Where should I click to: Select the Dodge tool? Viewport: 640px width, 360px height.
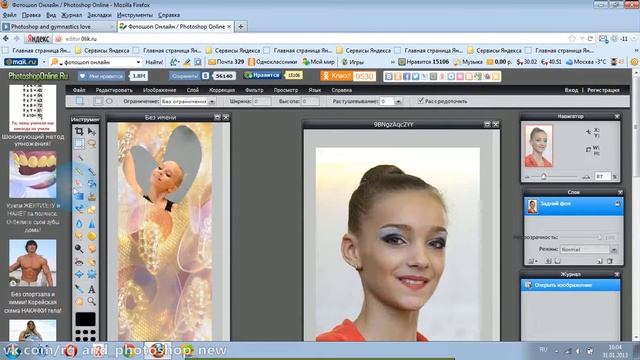tap(79, 249)
